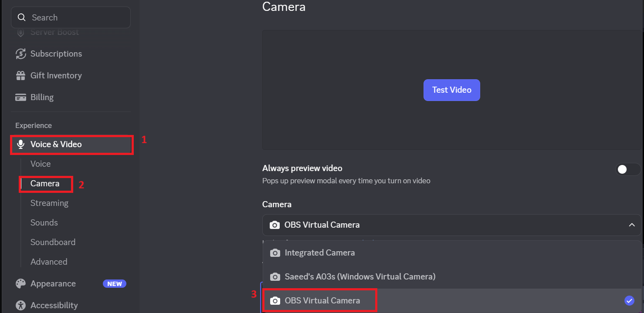Click camera icon in OBS Virtual Camera option

tap(275, 301)
